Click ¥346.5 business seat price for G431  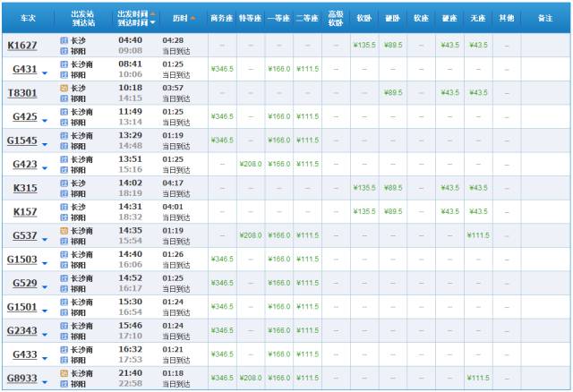(x=222, y=69)
